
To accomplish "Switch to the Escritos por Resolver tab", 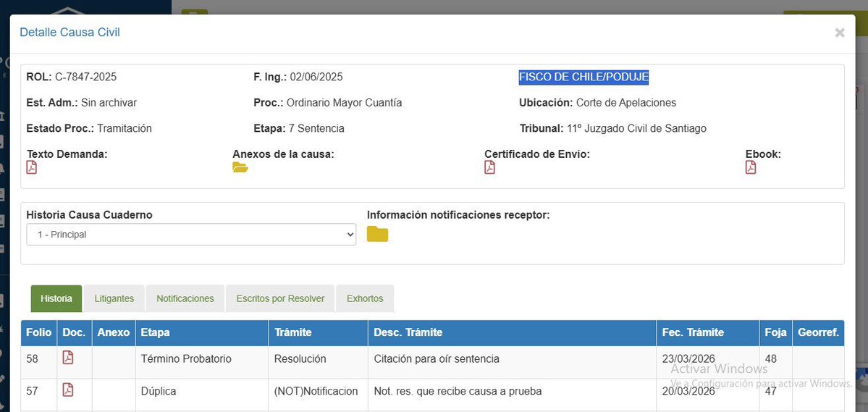I will pyautogui.click(x=280, y=298).
